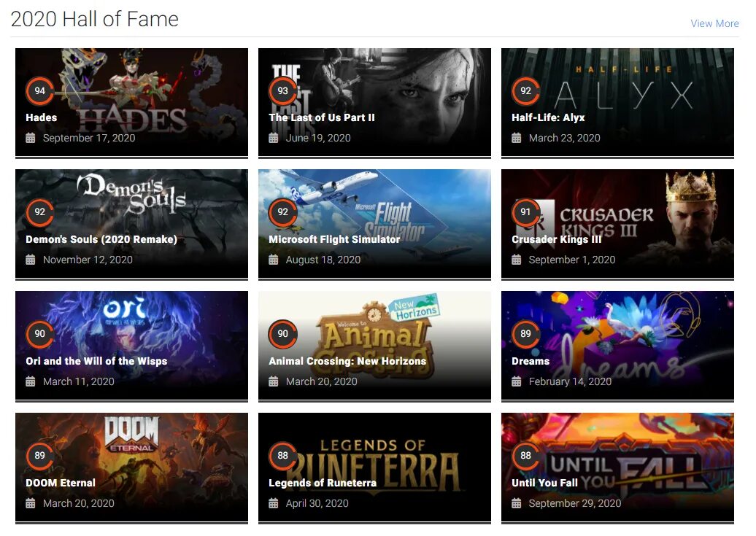
Task: Click the calendar icon beside September 17, 2020
Action: [x=31, y=138]
